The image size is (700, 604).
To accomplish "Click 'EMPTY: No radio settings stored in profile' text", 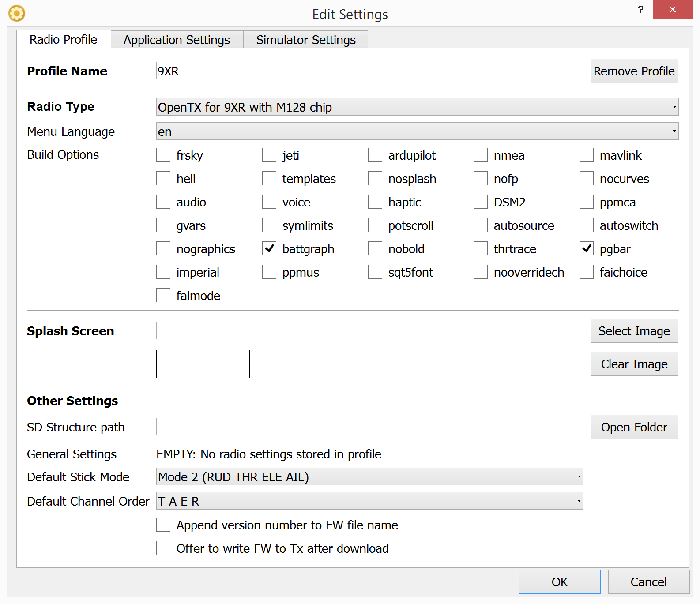I will 269,454.
